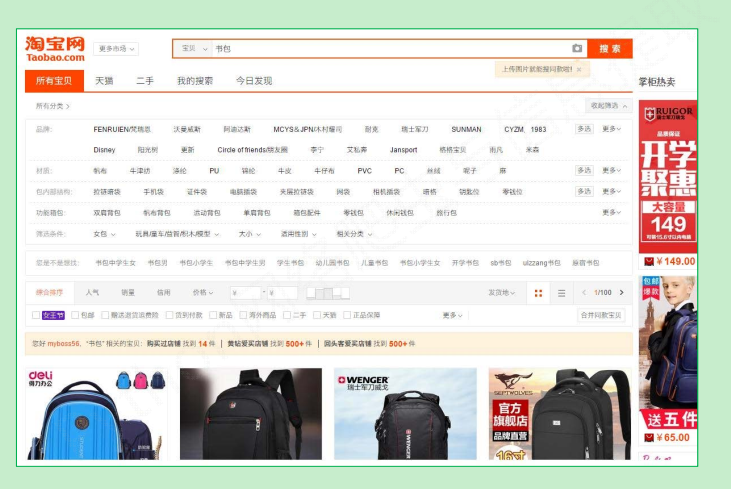Open the 宝贝 search type dropdown
731x489 pixels.
[x=193, y=48]
